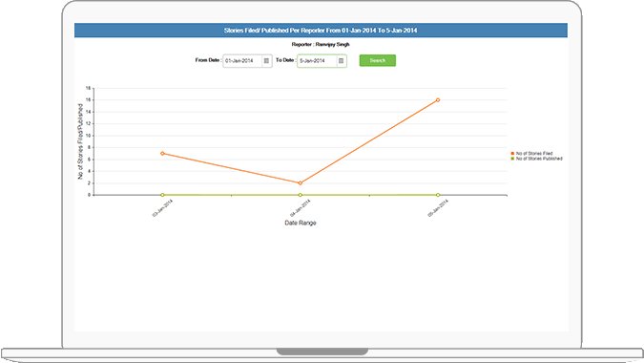Click the No of Stories Filed/Published y-axis title
Image resolution: width=644 pixels, height=363 pixels.
point(80,141)
